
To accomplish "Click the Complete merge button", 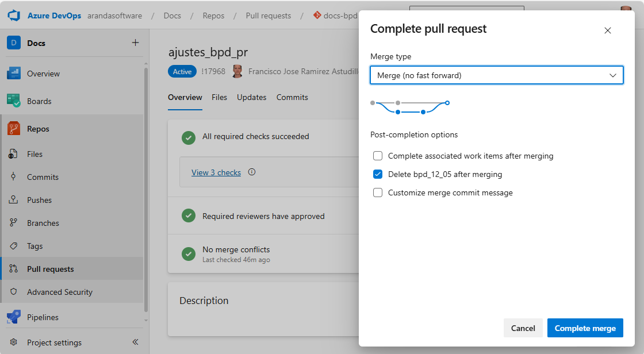I will (x=585, y=328).
